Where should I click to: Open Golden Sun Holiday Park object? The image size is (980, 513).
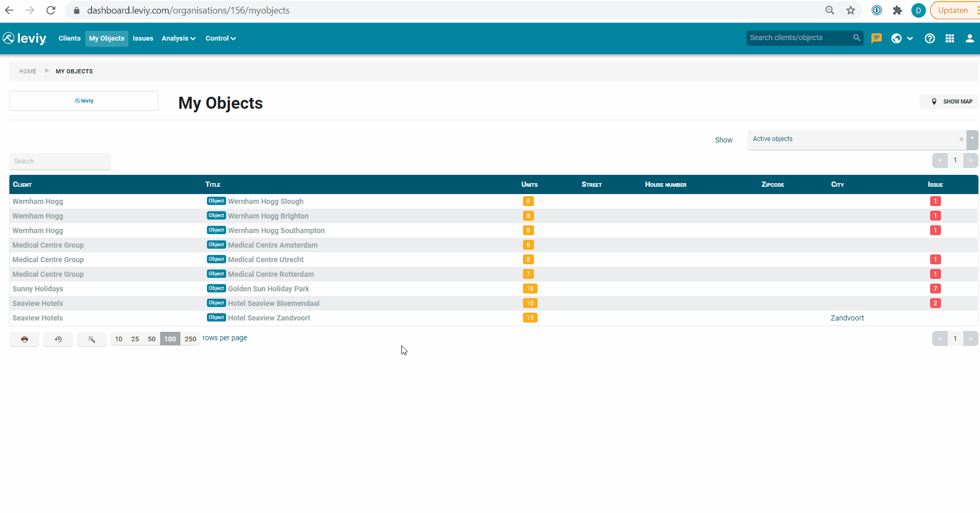click(x=269, y=289)
